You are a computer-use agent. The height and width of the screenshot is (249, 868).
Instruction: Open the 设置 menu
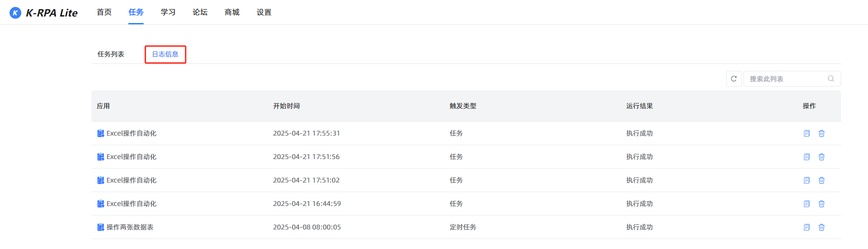coord(264,12)
